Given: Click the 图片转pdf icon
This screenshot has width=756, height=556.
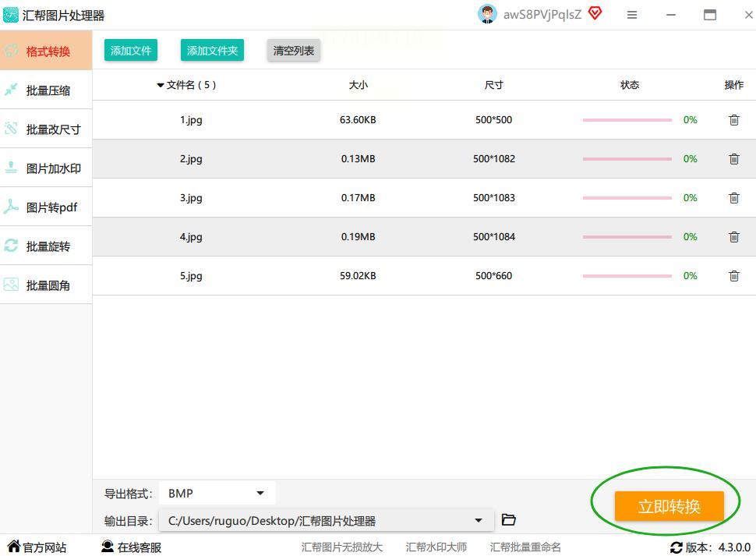Looking at the screenshot, I should tap(11, 207).
